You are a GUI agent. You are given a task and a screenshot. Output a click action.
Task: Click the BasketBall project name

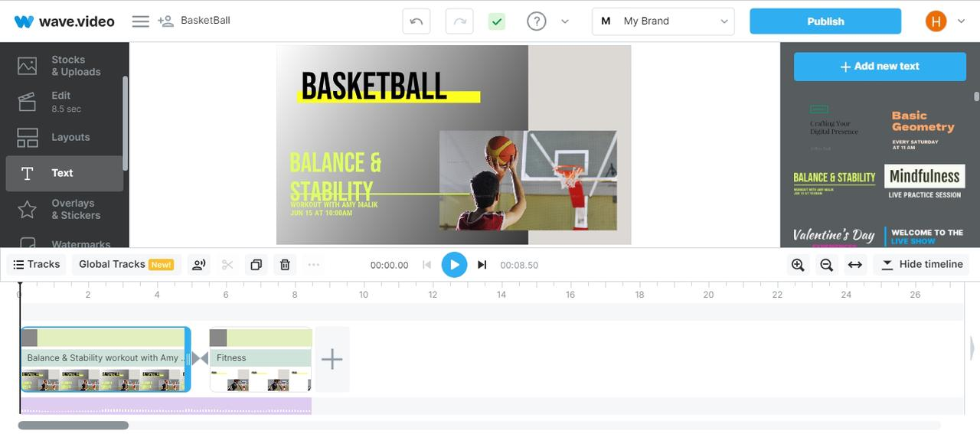205,21
